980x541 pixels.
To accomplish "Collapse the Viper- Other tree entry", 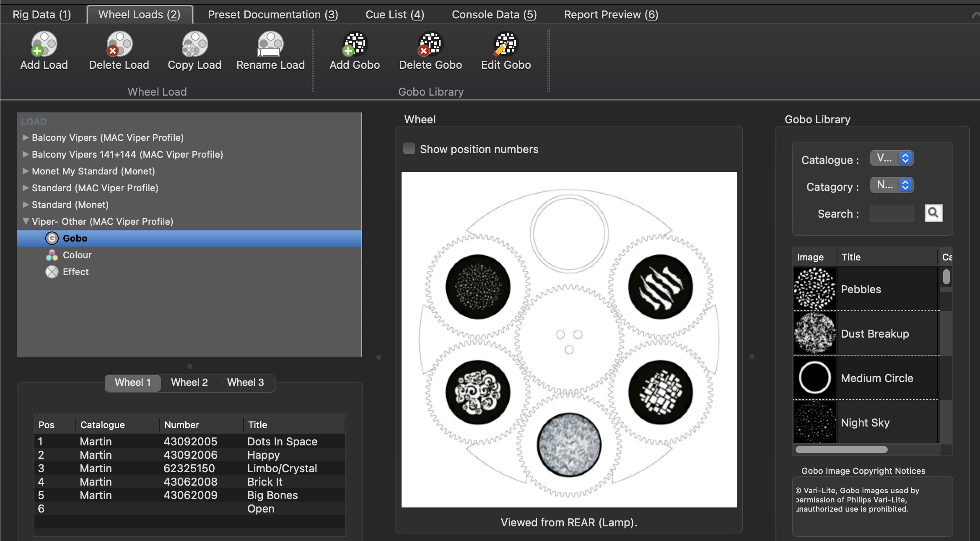I will [26, 221].
